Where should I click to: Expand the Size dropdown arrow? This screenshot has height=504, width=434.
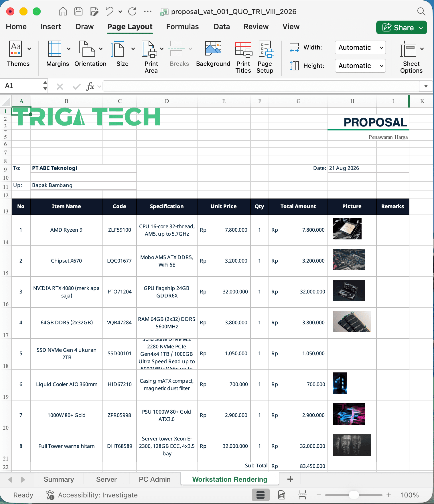(x=133, y=49)
